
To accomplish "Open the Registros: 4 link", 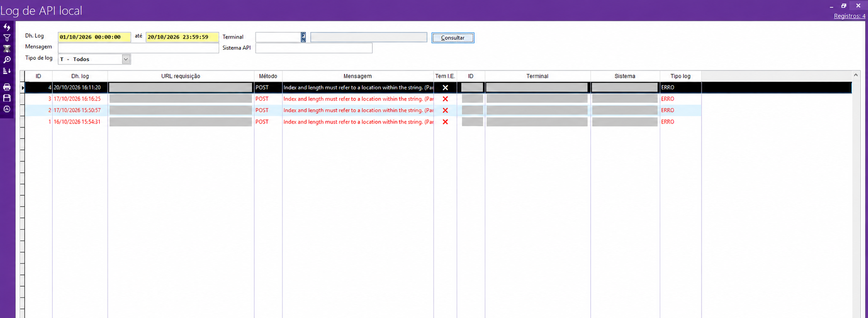I will click(x=849, y=16).
